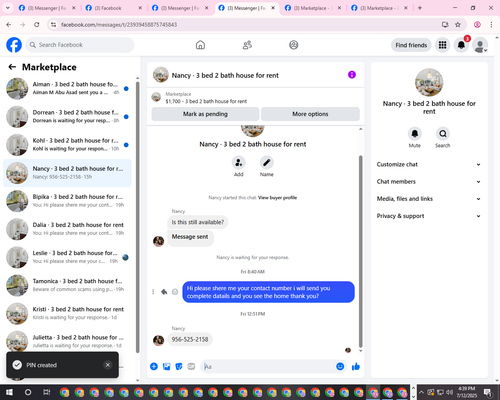Click More options button
Image resolution: width=500 pixels, height=400 pixels.
click(x=310, y=114)
